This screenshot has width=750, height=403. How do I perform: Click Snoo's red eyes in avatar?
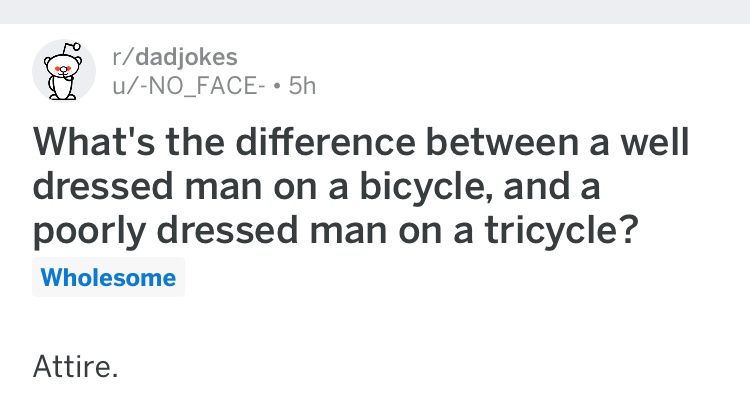click(x=63, y=69)
